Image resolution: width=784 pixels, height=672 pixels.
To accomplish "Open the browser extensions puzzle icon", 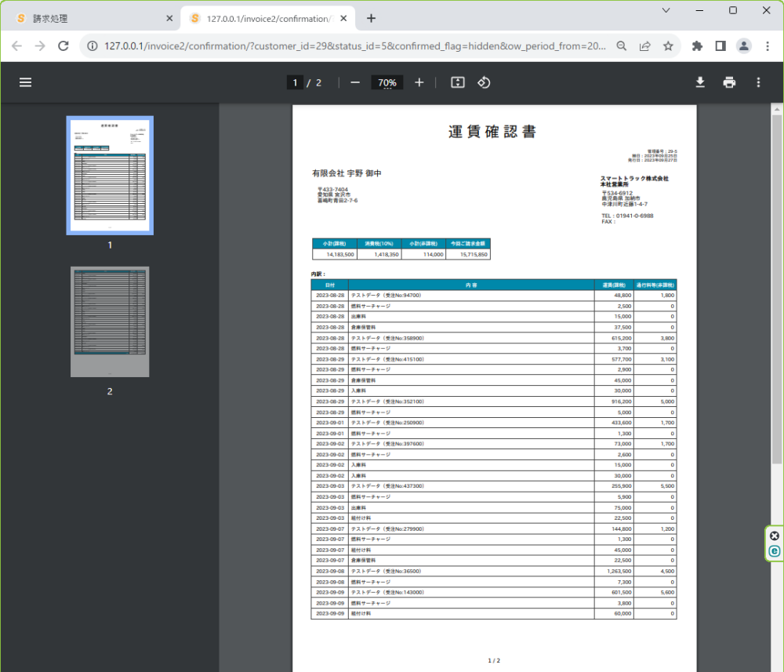I will click(696, 46).
